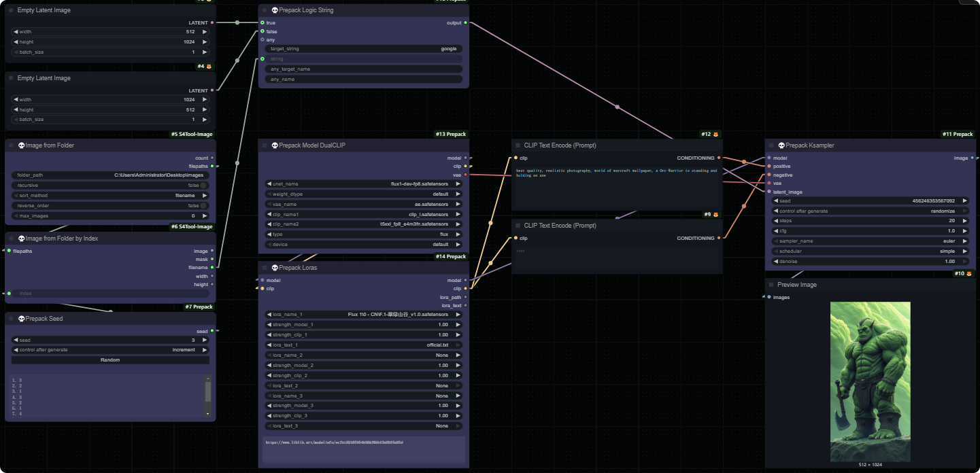Screen dimensions: 980x473
Task: Collapse the Image from Folder node
Action: pyautogui.click(x=12, y=145)
